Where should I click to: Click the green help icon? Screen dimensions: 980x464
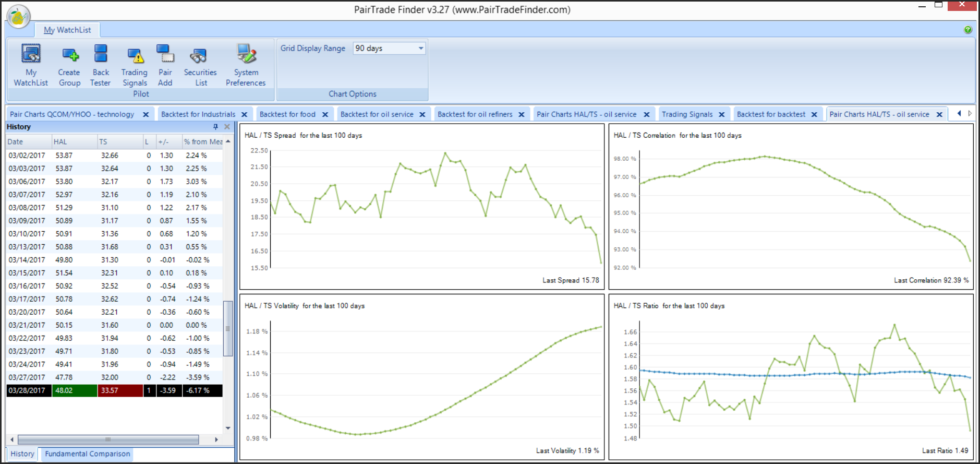tap(968, 30)
